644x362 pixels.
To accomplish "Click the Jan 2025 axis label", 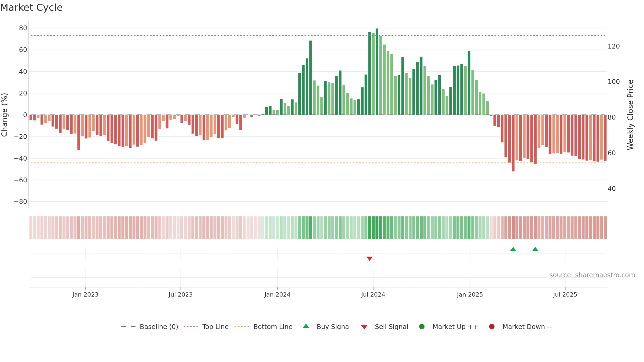I will (x=470, y=294).
